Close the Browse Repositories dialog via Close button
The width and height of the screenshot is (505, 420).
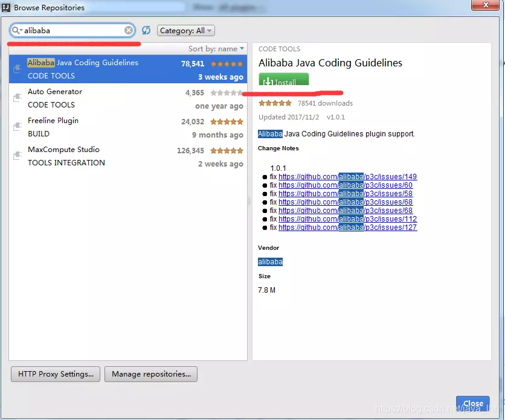click(x=473, y=404)
